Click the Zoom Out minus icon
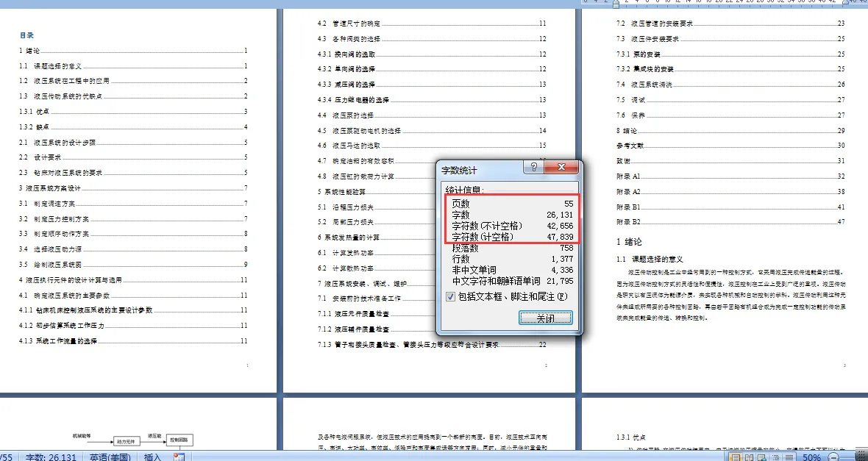Image resolution: width=868 pixels, height=461 pixels. [x=833, y=457]
